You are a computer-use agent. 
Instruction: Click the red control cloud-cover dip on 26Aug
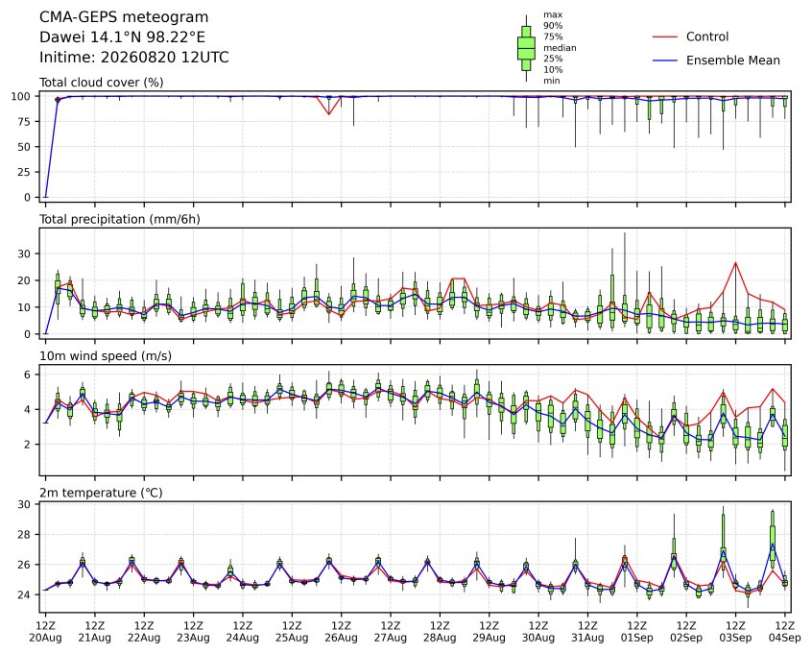pos(329,113)
